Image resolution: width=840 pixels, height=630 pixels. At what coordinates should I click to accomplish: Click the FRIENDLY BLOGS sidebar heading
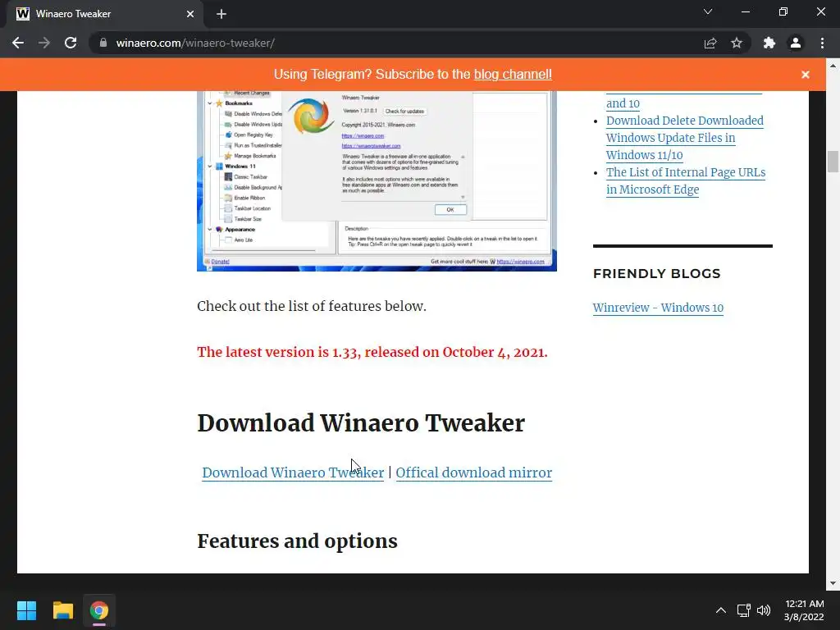point(657,274)
